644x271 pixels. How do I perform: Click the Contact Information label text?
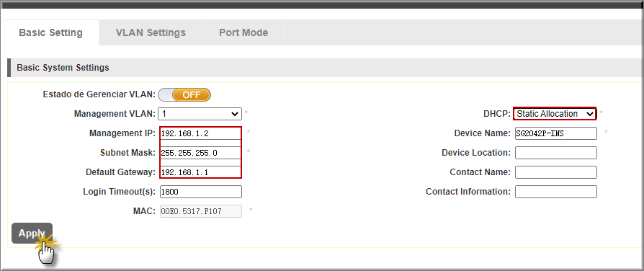point(468,192)
